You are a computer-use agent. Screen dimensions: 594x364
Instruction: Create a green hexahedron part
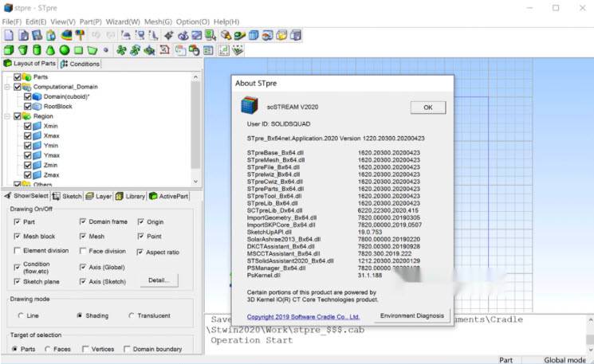23,50
